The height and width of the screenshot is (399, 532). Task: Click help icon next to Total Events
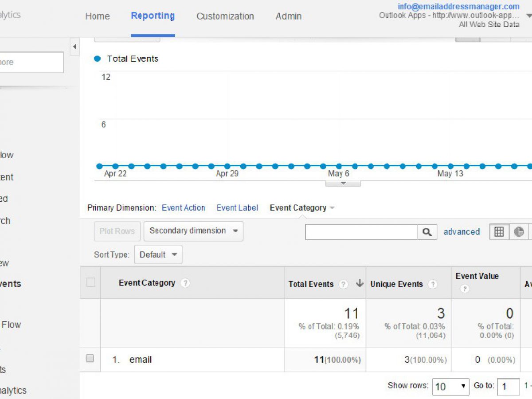point(343,285)
